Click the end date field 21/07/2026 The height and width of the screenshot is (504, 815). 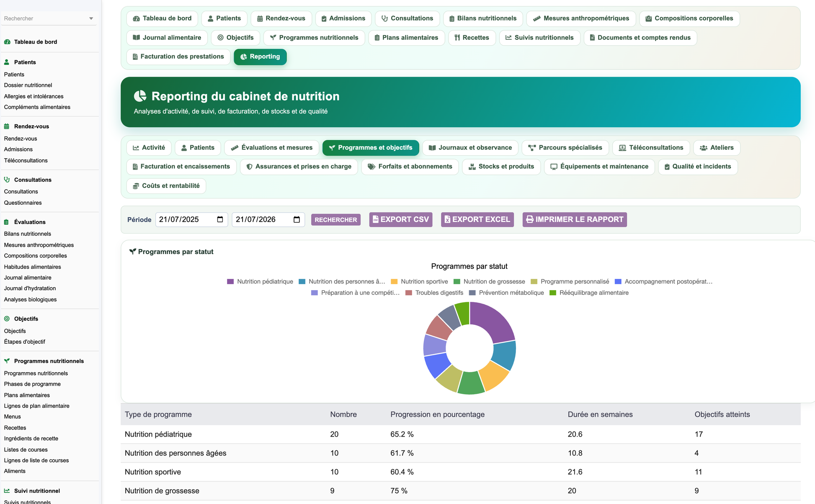pos(268,219)
